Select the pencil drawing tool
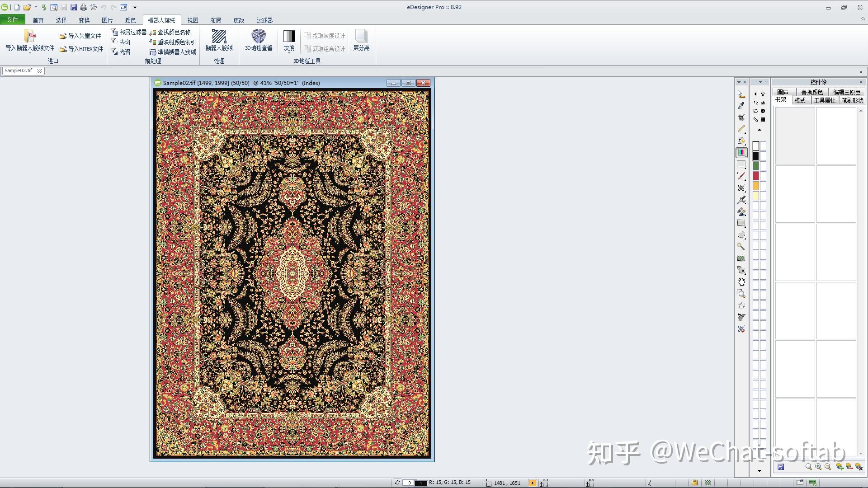Screen dimensions: 868x488 click(x=741, y=129)
